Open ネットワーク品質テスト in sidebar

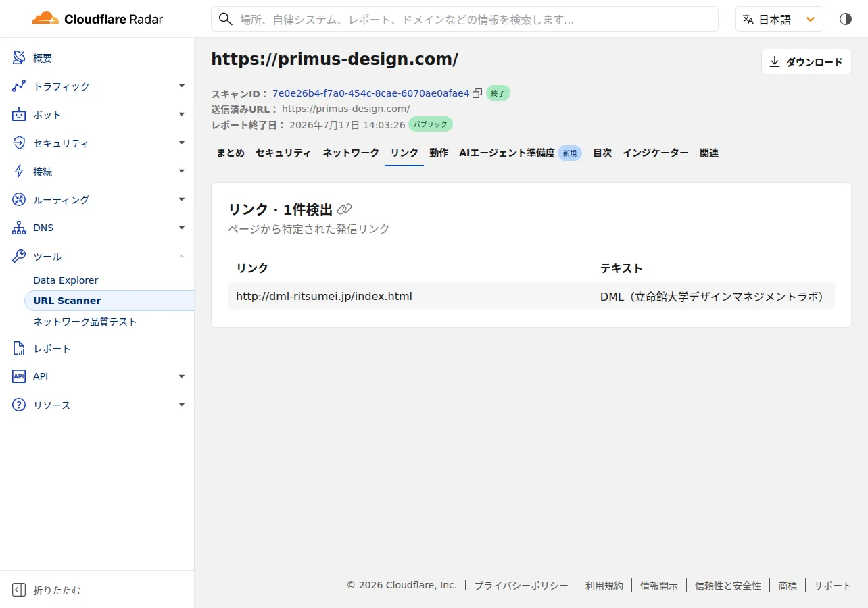(85, 322)
